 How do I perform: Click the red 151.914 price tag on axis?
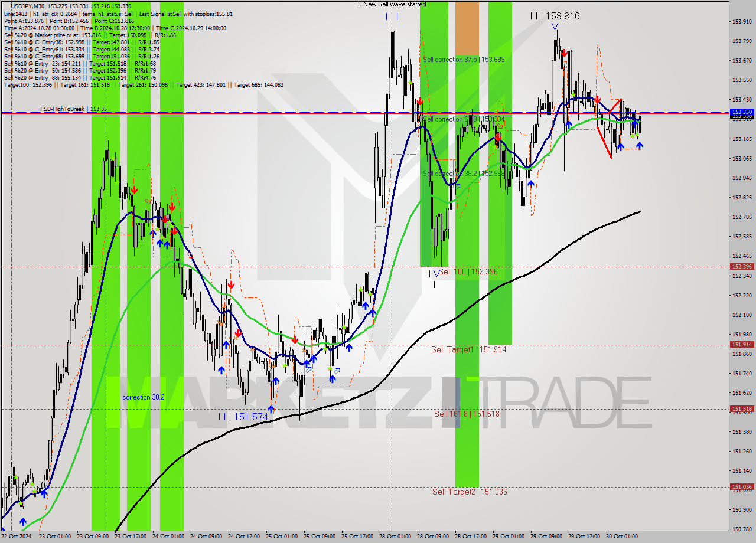[x=742, y=344]
